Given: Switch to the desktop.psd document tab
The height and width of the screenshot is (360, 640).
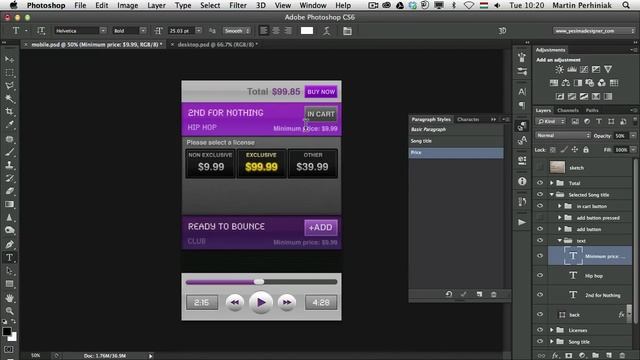Looking at the screenshot, I should pos(217,44).
